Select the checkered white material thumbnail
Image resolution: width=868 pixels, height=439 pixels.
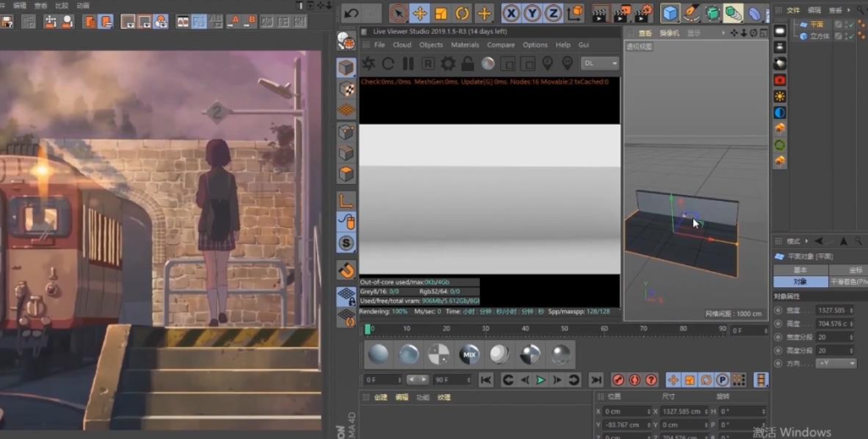pyautogui.click(x=439, y=355)
